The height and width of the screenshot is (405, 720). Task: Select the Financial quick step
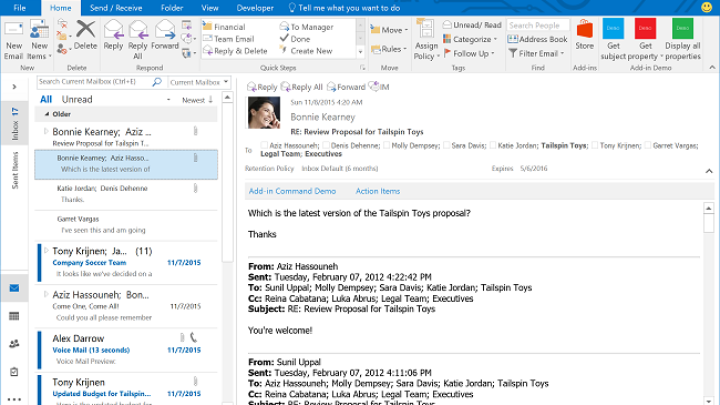click(225, 27)
